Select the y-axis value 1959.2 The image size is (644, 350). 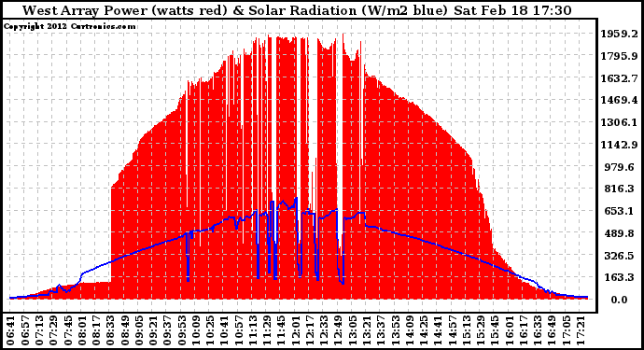coord(620,34)
